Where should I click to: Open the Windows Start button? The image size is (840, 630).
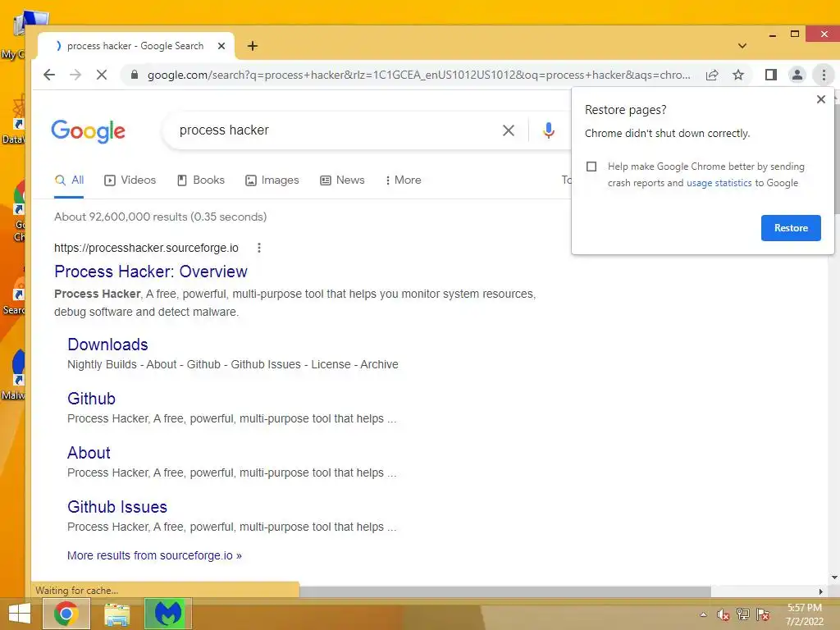point(20,614)
